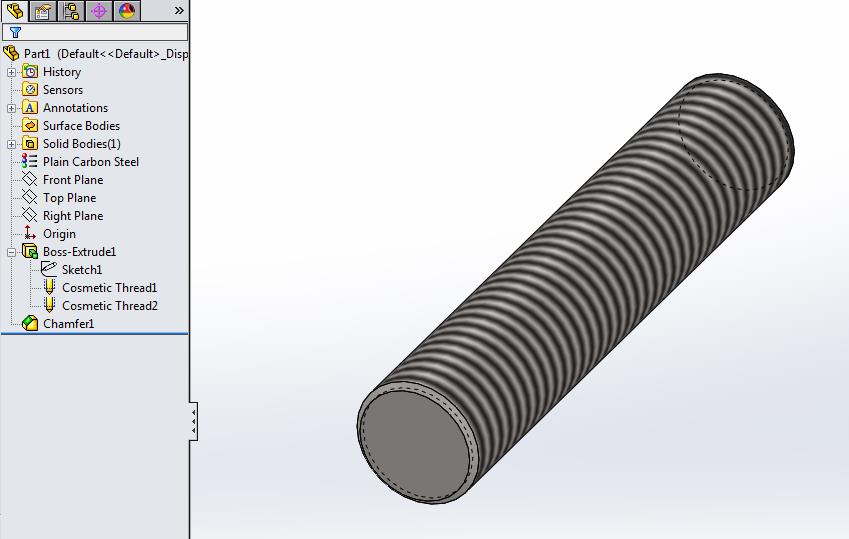Open the FeatureManager design tree tab
849x539 pixels.
[15, 11]
